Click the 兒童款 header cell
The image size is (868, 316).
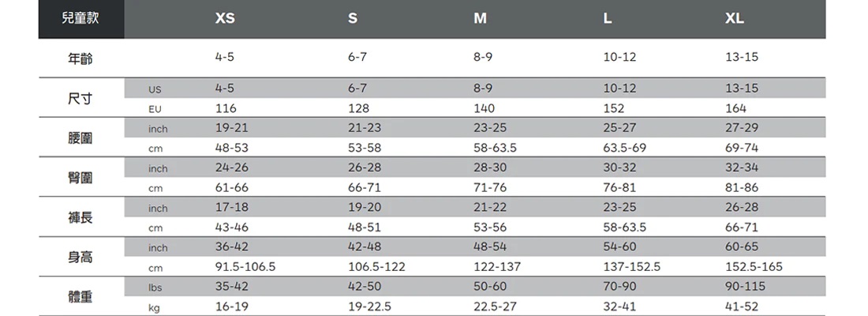[80, 19]
